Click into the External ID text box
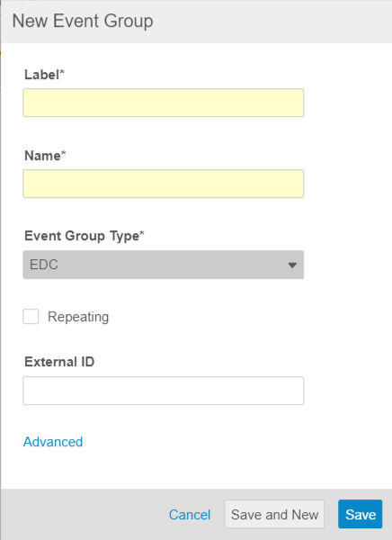392x540 pixels. coord(163,391)
